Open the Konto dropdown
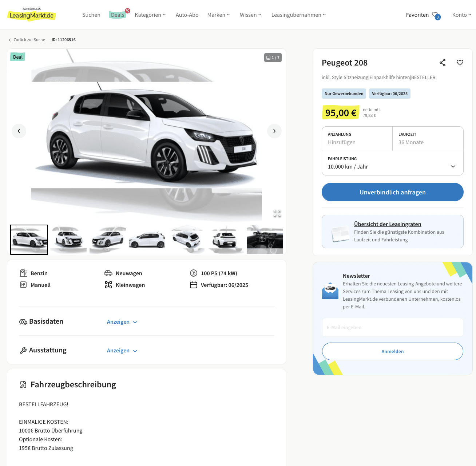Image resolution: width=476 pixels, height=466 pixels. [462, 15]
